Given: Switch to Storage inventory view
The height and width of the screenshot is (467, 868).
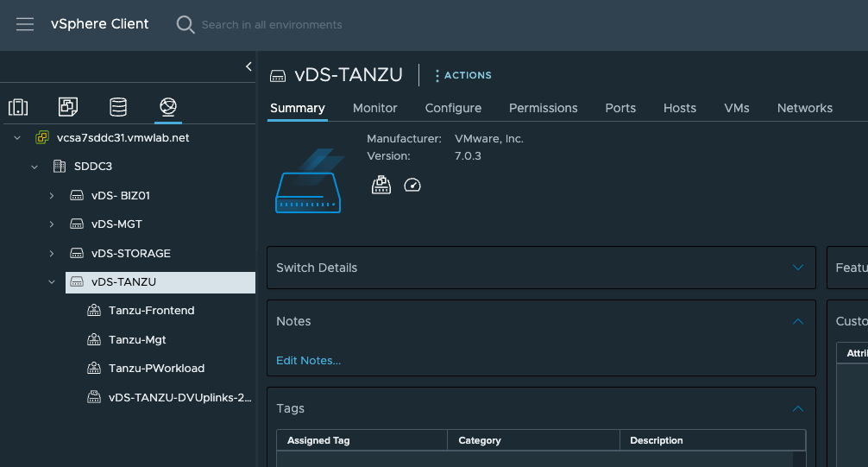Looking at the screenshot, I should (118, 107).
